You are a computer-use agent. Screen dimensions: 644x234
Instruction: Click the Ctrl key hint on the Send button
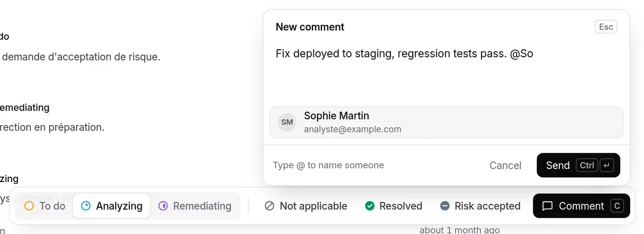pyautogui.click(x=587, y=166)
